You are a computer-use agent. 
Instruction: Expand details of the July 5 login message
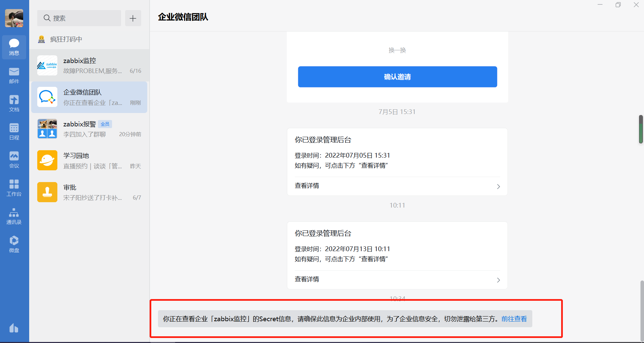397,186
